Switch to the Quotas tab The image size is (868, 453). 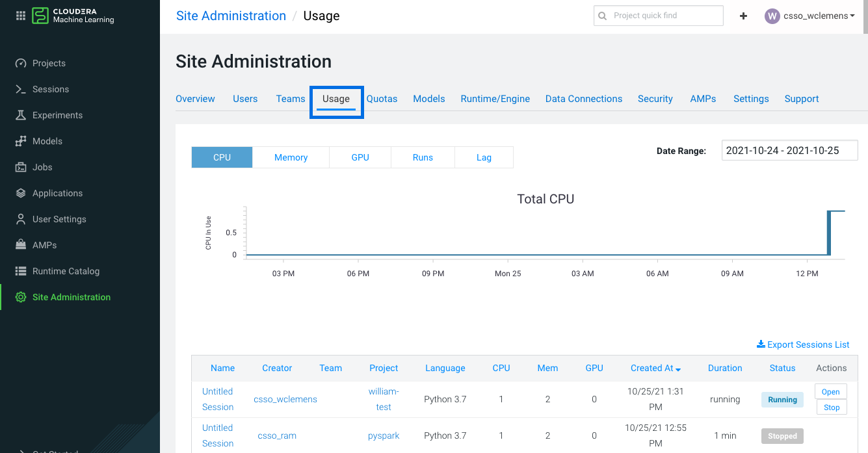pyautogui.click(x=382, y=99)
